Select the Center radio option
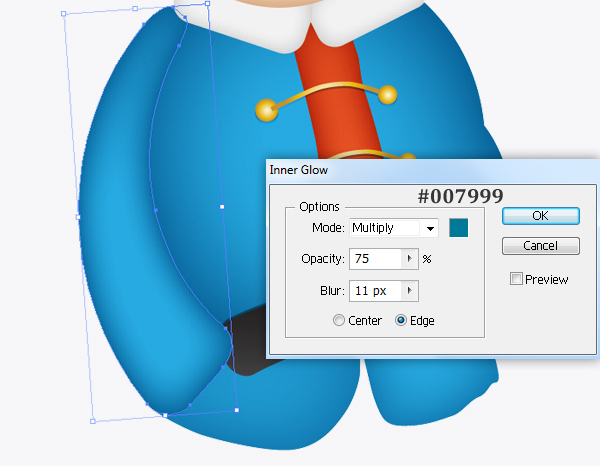The height and width of the screenshot is (466, 600). (339, 320)
